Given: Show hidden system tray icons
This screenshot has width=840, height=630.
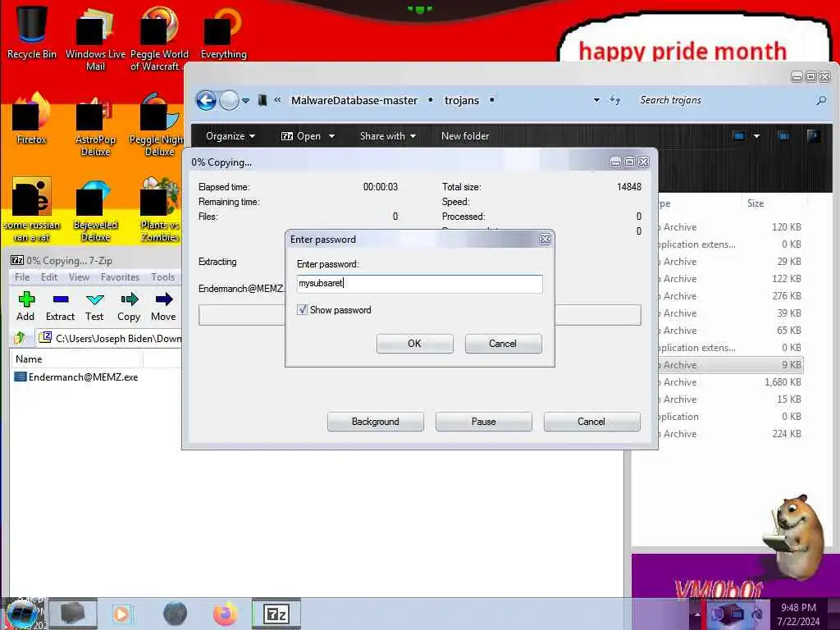Looking at the screenshot, I should coord(697,614).
